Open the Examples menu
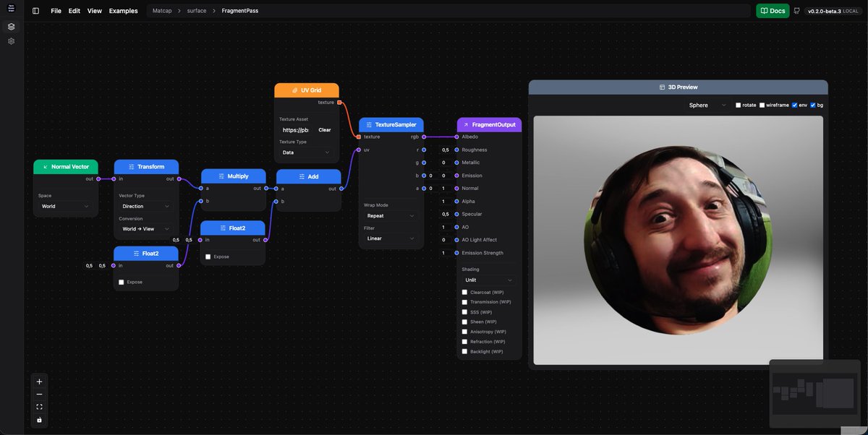868x435 pixels. (124, 11)
